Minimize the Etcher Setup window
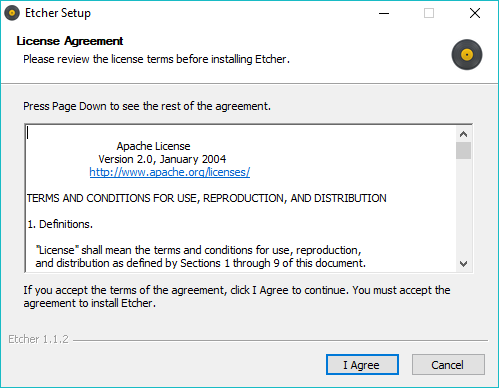Viewport: 499px width, 388px height. pyautogui.click(x=384, y=13)
